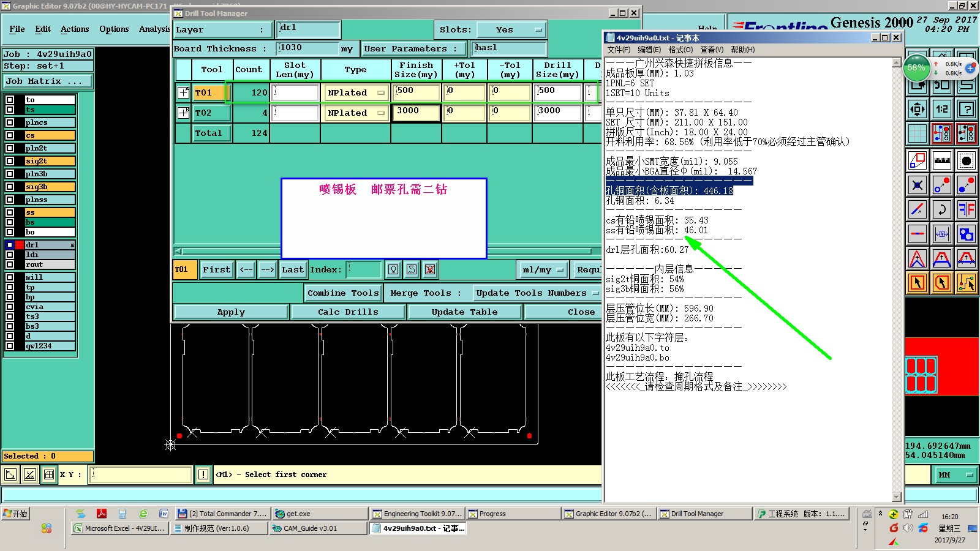The width and height of the screenshot is (980, 551).
Task: Click the Notepad vertical scrollbar down arrow
Action: (897, 497)
